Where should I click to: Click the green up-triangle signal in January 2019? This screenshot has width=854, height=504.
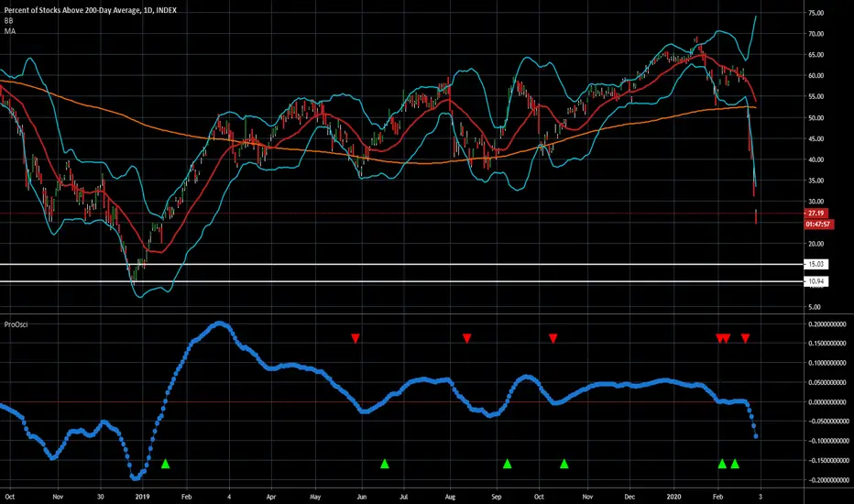tap(166, 464)
